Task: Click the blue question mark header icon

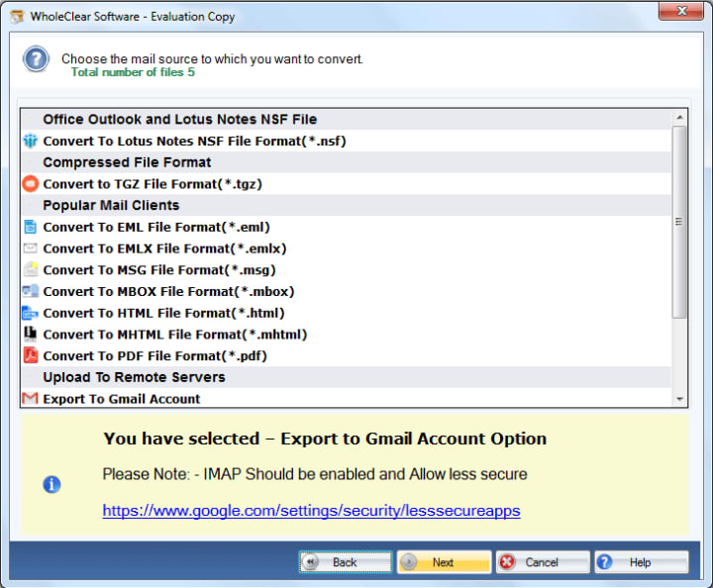Action: click(x=36, y=59)
